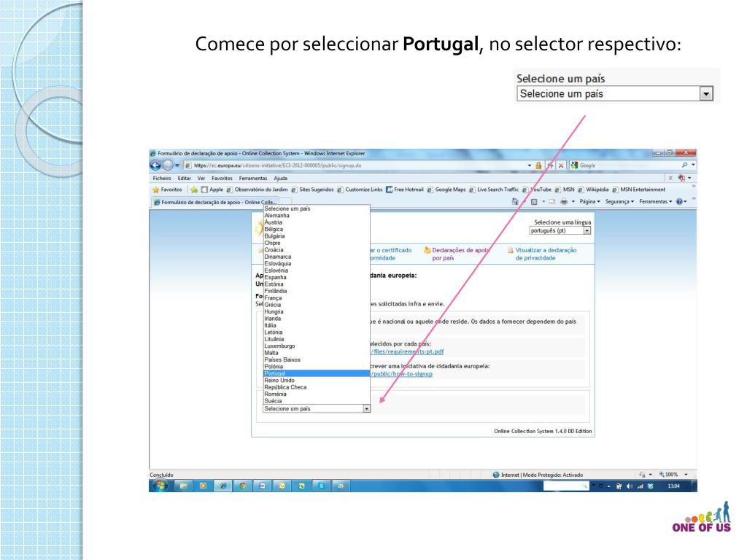Viewport: 747px width, 560px height.
Task: Open Windows Explorer folder in taskbar
Action: tap(183, 486)
